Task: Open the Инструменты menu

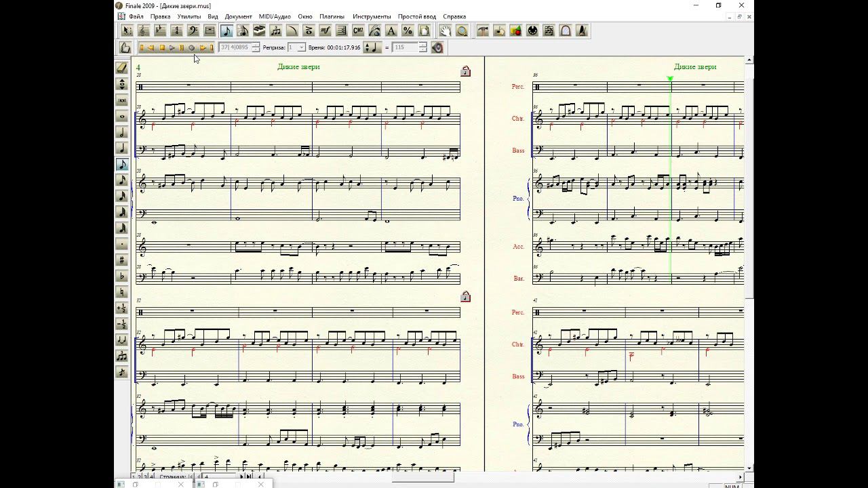Action: pyautogui.click(x=372, y=16)
